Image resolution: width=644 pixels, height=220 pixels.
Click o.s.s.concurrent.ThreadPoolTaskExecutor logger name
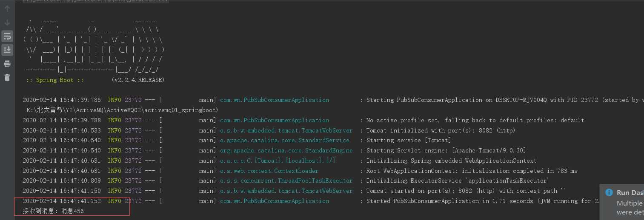tap(286, 181)
